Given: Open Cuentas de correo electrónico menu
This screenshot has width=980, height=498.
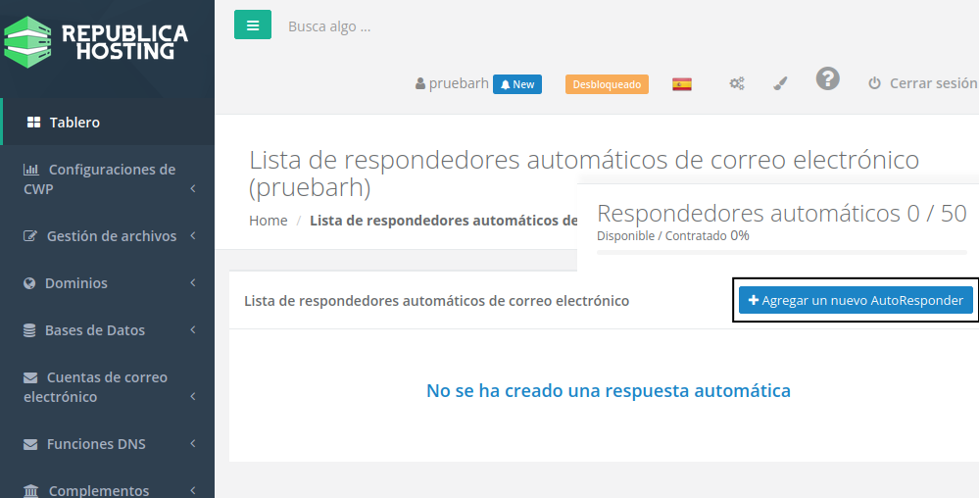Looking at the screenshot, I should pyautogui.click(x=106, y=387).
